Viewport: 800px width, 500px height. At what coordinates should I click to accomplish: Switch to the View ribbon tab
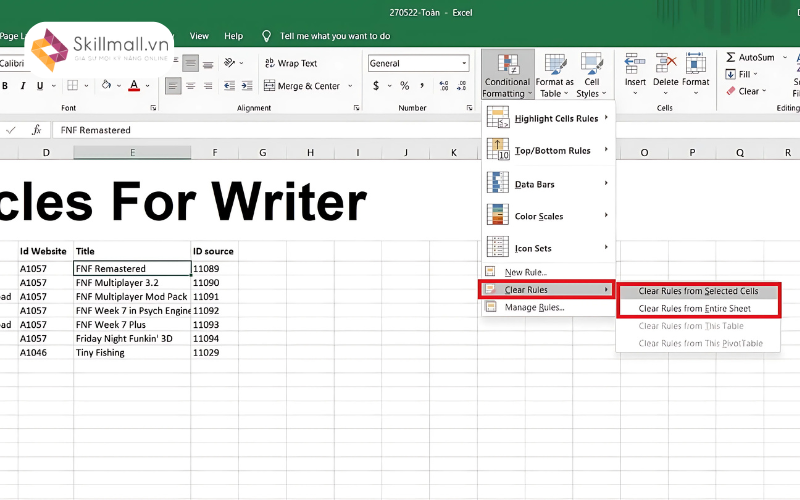[199, 36]
